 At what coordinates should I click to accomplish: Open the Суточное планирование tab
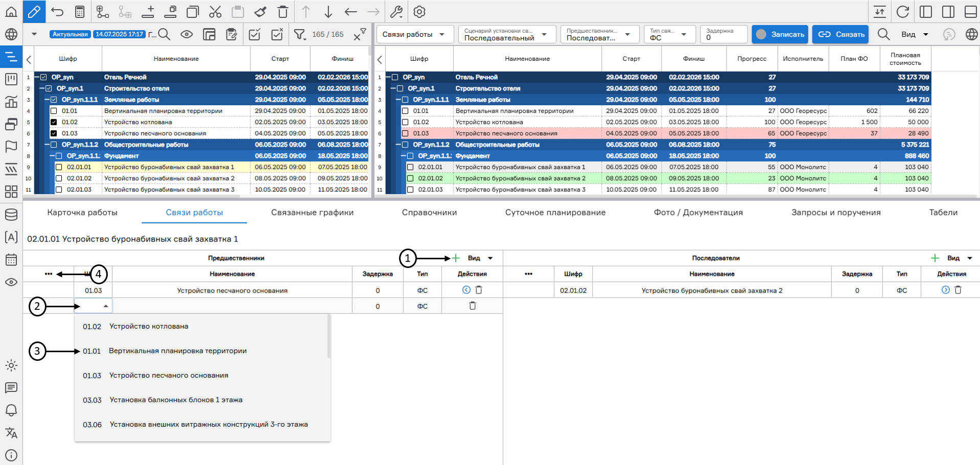[x=555, y=212]
